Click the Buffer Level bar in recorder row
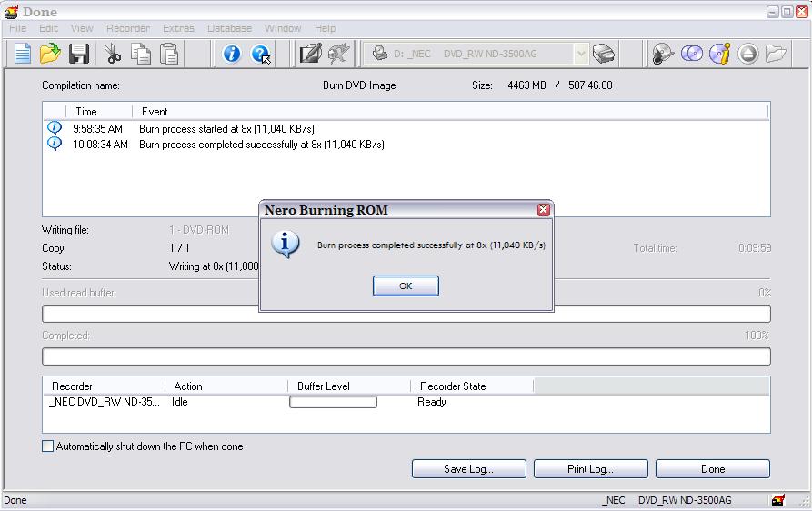 click(x=333, y=402)
